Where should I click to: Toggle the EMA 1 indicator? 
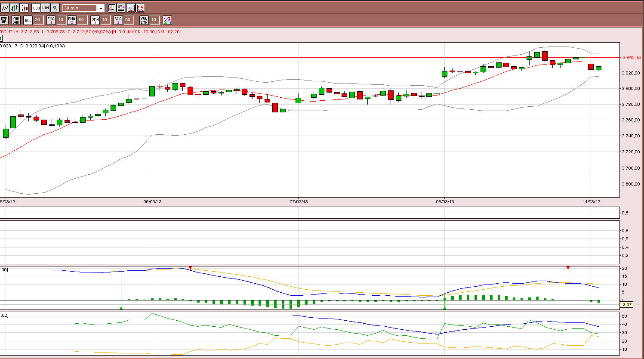51,20
